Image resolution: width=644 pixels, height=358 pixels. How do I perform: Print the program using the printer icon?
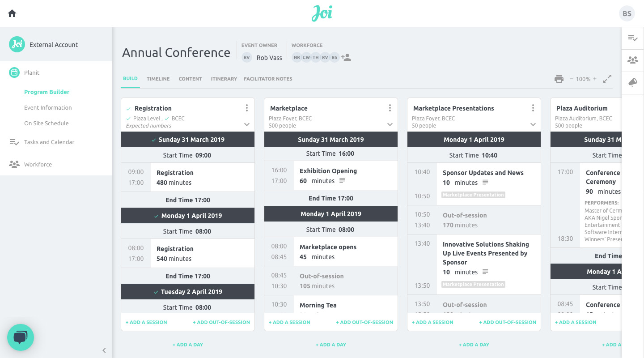[x=559, y=78]
